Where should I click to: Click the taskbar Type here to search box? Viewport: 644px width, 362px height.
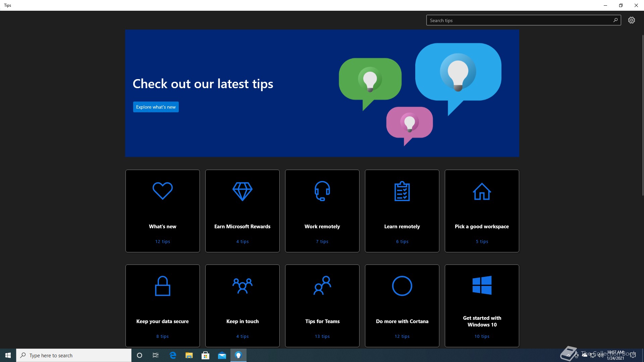[74, 355]
